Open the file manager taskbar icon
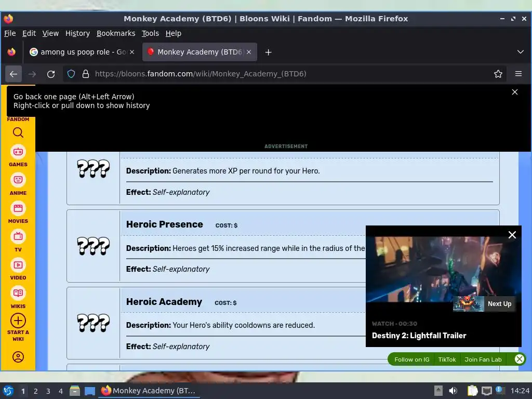The height and width of the screenshot is (399, 532). (x=75, y=391)
